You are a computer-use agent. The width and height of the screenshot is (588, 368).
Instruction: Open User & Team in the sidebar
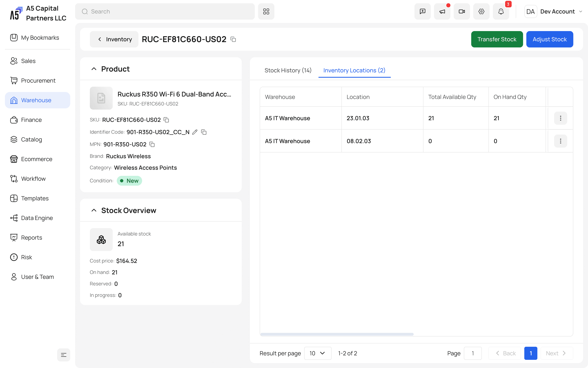[37, 277]
